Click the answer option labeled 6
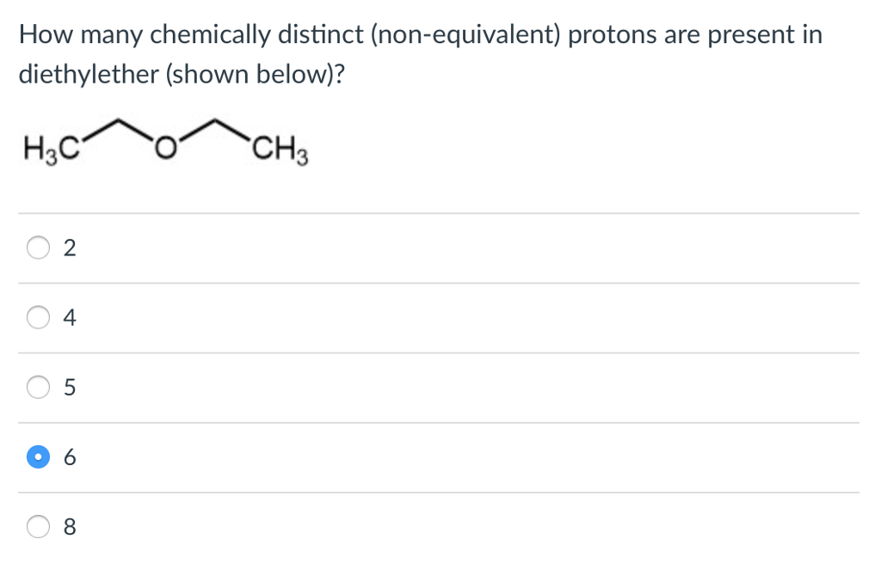This screenshot has height=588, width=881. click(x=70, y=457)
